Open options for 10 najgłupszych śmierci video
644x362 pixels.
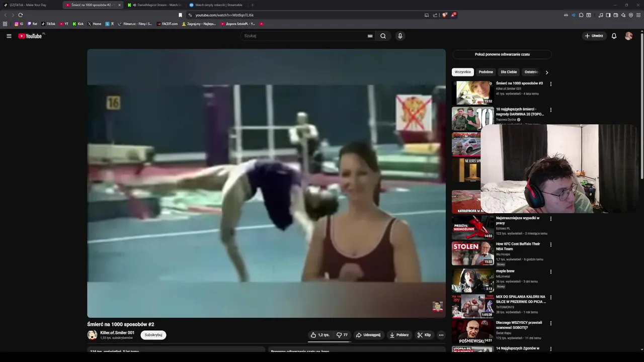tap(551, 110)
